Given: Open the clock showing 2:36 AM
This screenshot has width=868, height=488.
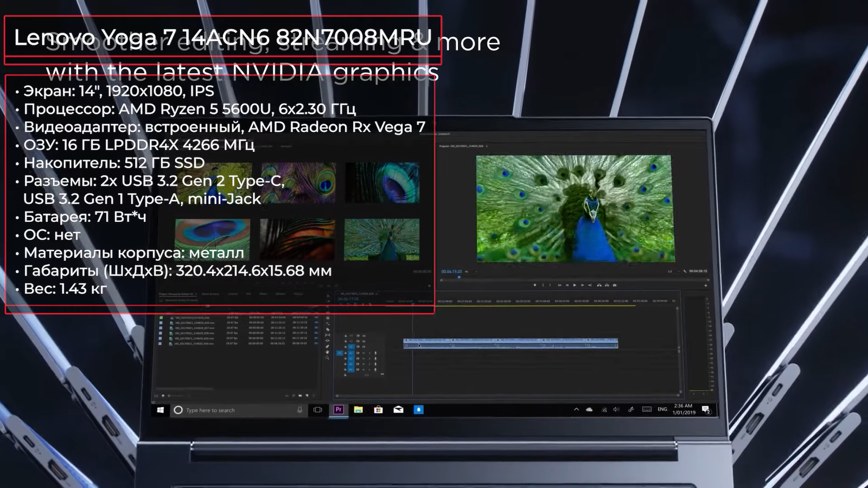Looking at the screenshot, I should tap(684, 409).
